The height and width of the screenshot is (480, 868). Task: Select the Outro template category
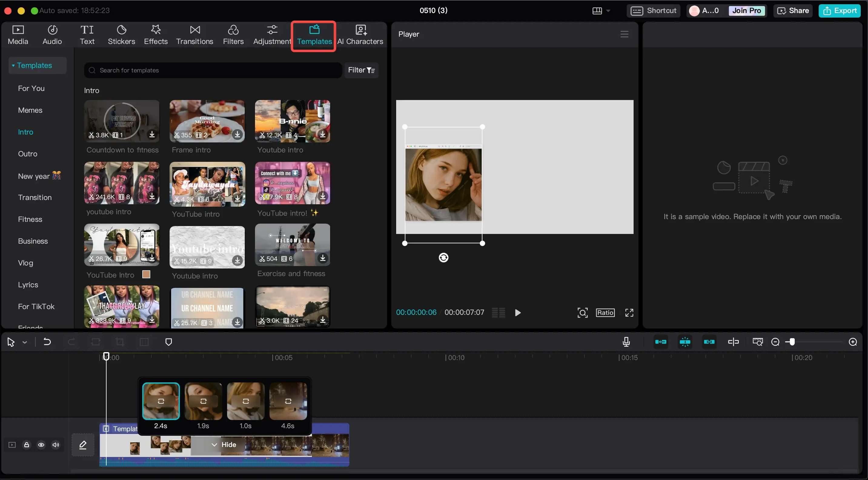pos(28,154)
